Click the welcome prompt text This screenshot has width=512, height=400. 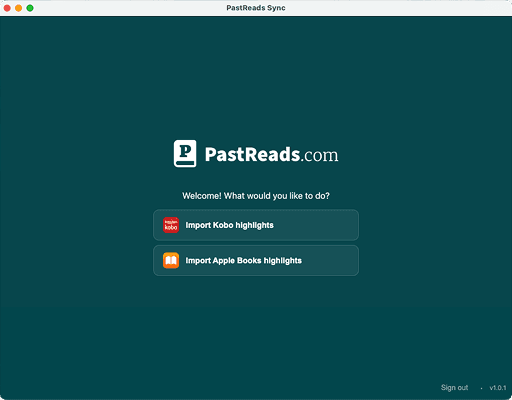coord(256,196)
